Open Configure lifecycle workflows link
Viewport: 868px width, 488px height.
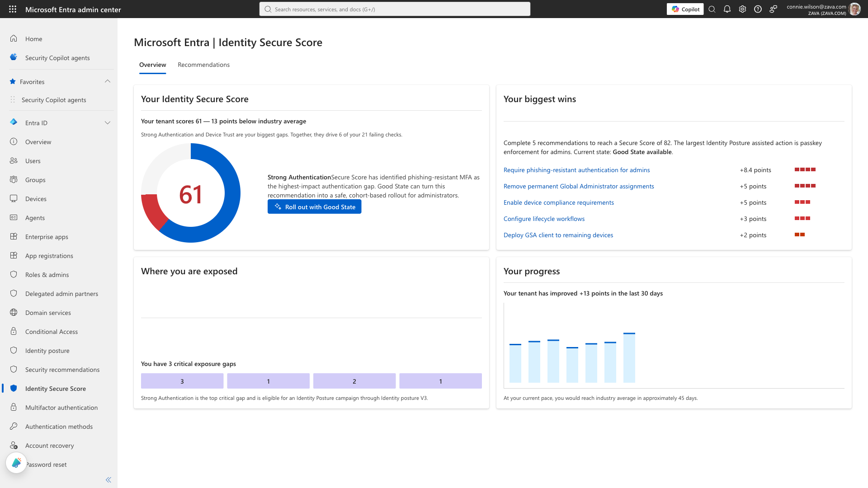click(544, 219)
